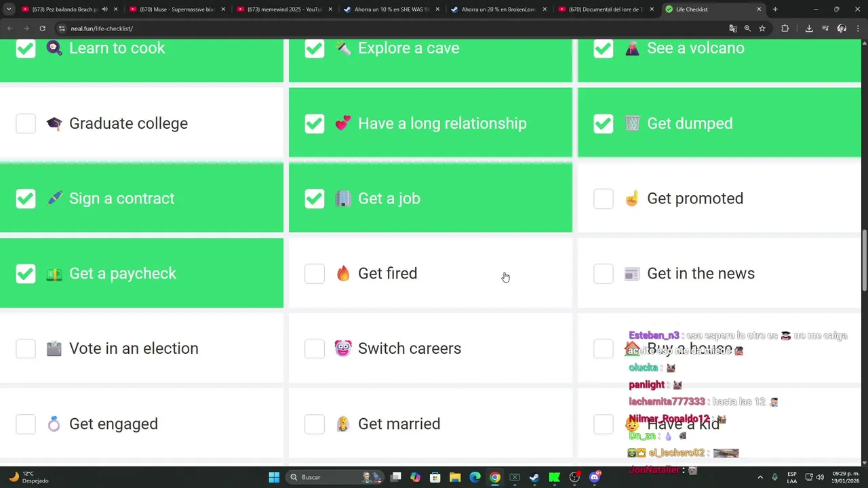
Task: Open File Explorer from the taskbar
Action: (455, 477)
